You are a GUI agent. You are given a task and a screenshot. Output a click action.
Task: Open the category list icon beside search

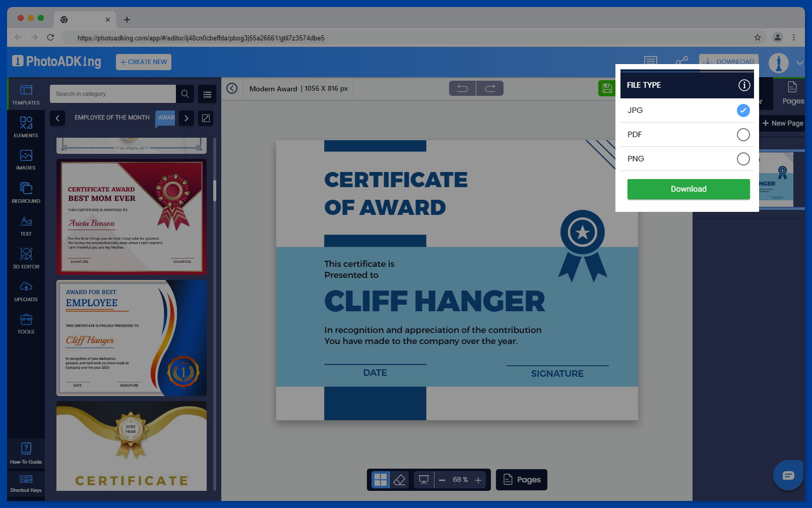207,94
